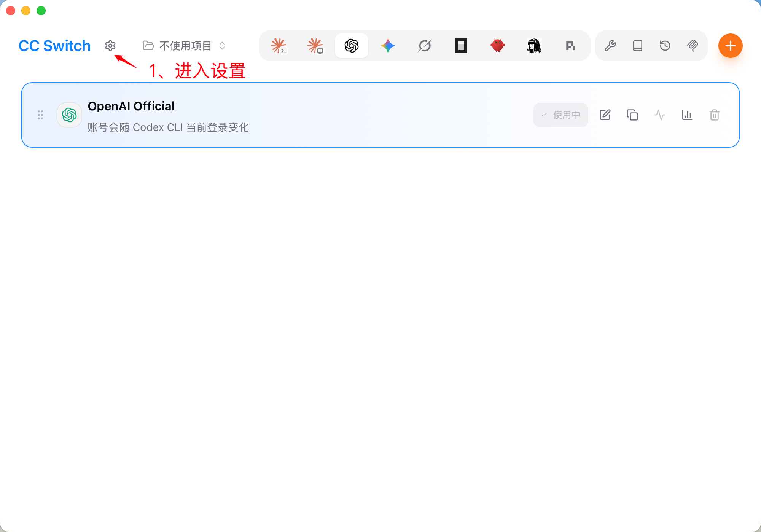Click the paperclip attachment icon
This screenshot has height=532, width=761.
(693, 46)
